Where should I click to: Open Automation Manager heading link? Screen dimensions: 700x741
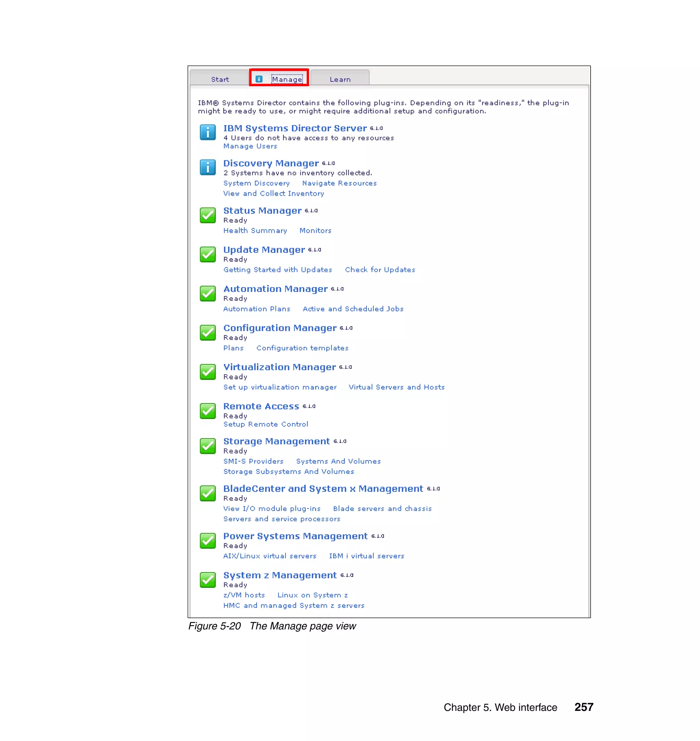275,289
